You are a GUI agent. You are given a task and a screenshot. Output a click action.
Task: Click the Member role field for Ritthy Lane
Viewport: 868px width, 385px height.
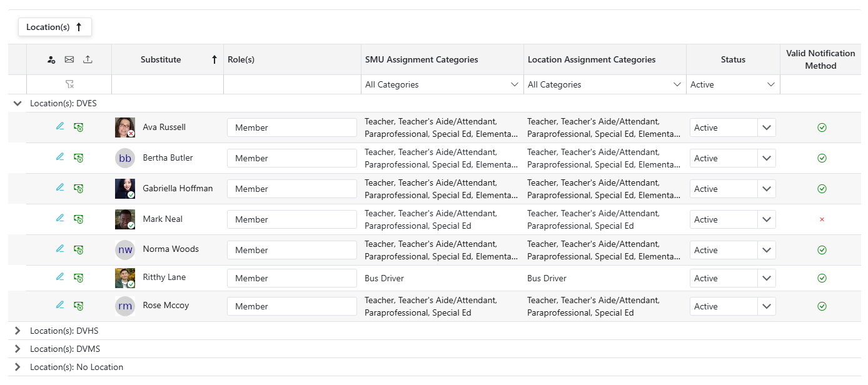pyautogui.click(x=292, y=278)
